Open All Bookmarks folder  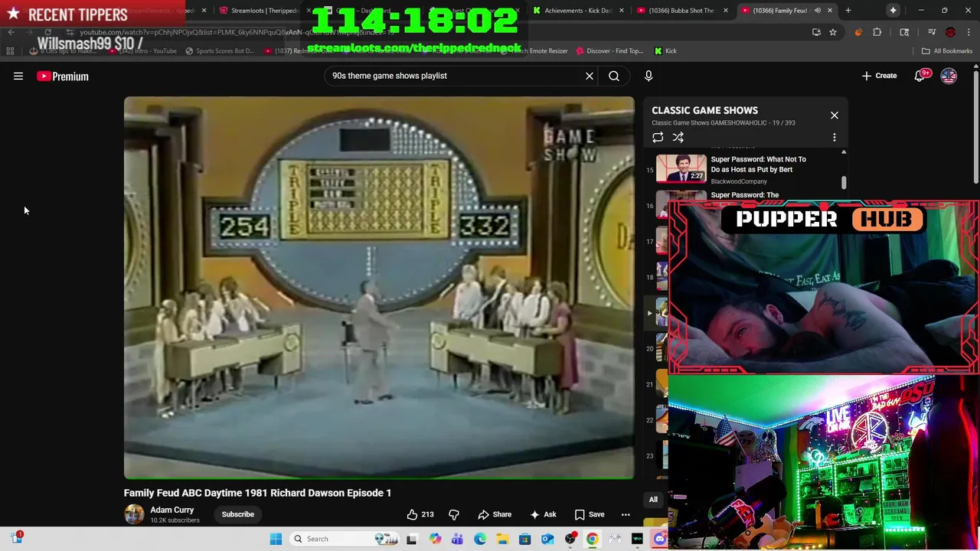pyautogui.click(x=947, y=51)
